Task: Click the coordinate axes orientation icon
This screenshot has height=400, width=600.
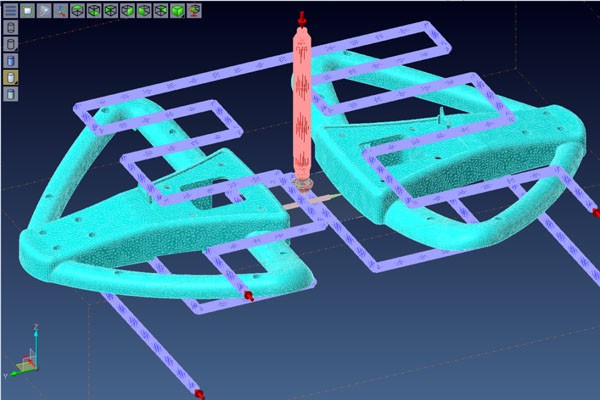Action: [x=61, y=11]
